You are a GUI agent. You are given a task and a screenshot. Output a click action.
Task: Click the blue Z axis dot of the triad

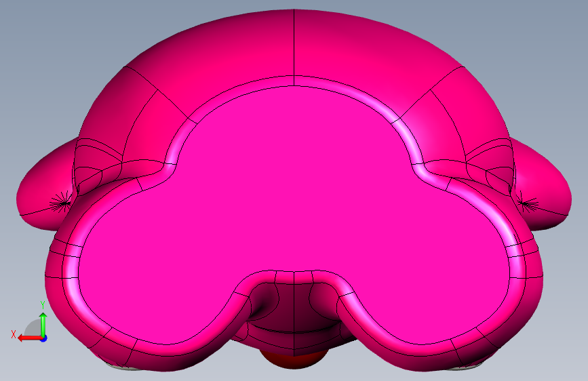(x=44, y=338)
